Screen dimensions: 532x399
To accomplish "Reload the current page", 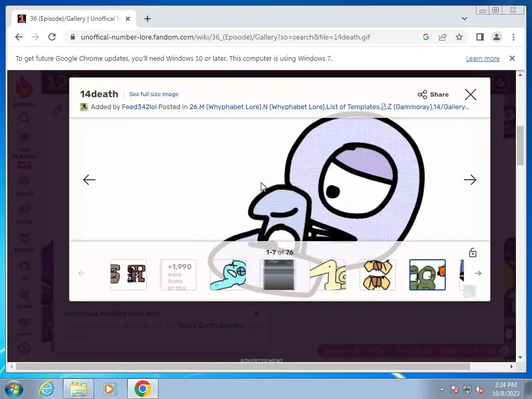I will point(52,37).
